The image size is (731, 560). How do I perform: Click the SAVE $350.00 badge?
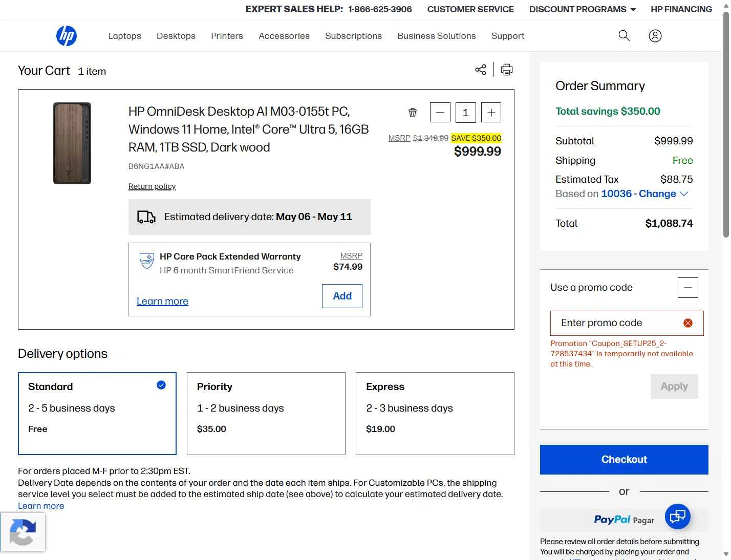476,138
